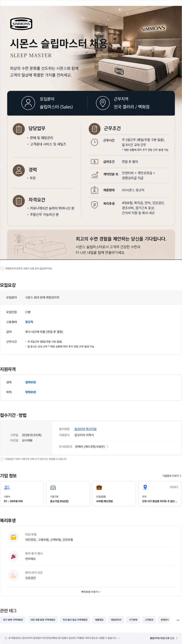This screenshot has height=644, width=182.
Task: Click the ID badge icon beside 채용형태
Action: click(x=94, y=190)
